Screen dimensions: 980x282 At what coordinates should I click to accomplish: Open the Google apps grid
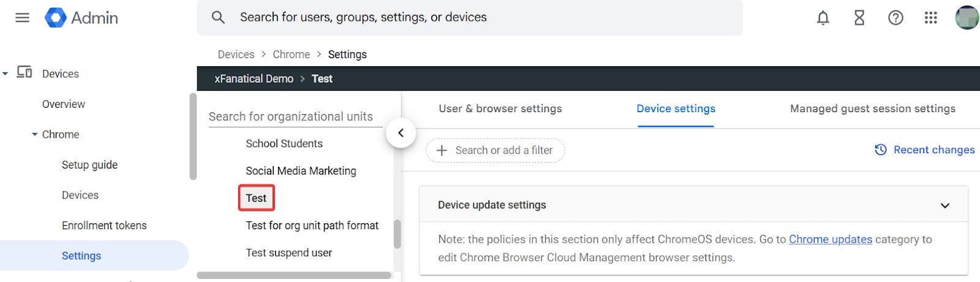coord(930,18)
